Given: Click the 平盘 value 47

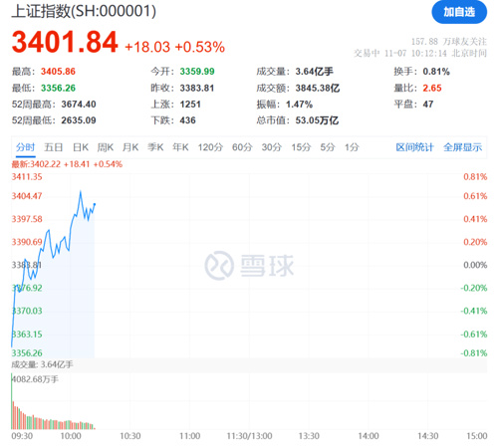Looking at the screenshot, I should tap(428, 105).
